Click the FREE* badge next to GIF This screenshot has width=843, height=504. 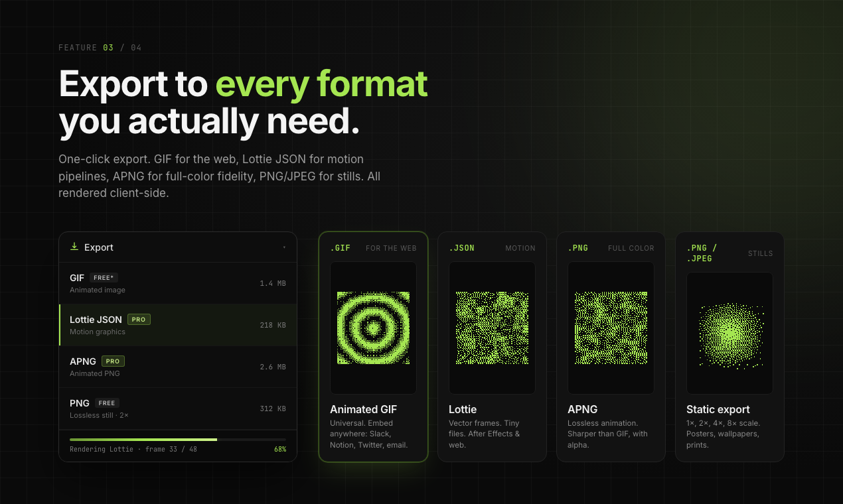click(x=104, y=278)
